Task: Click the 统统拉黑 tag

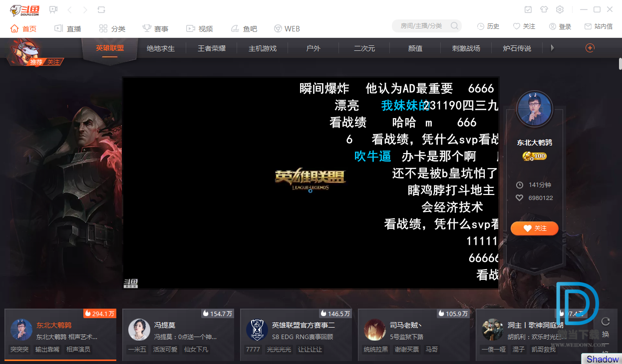Action: tap(376, 350)
